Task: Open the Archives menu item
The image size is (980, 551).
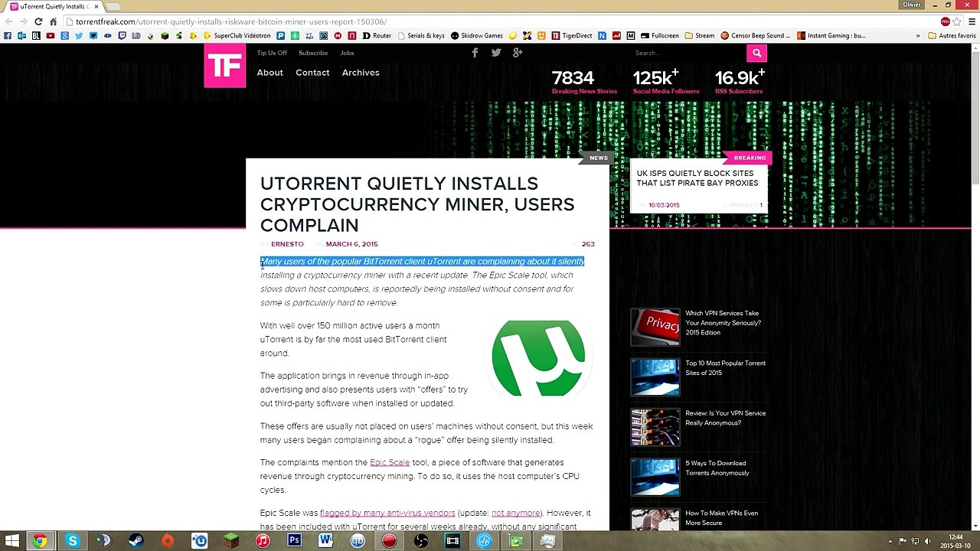Action: pos(361,73)
